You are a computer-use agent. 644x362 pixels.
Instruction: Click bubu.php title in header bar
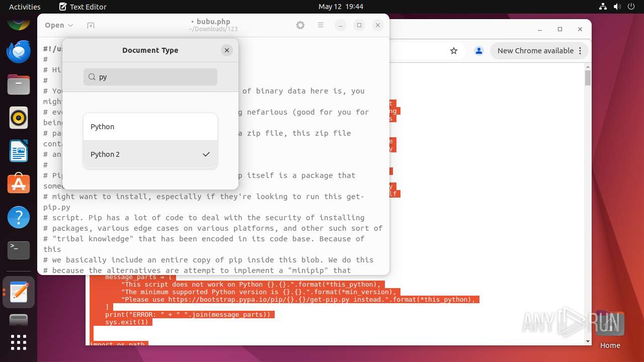(213, 21)
